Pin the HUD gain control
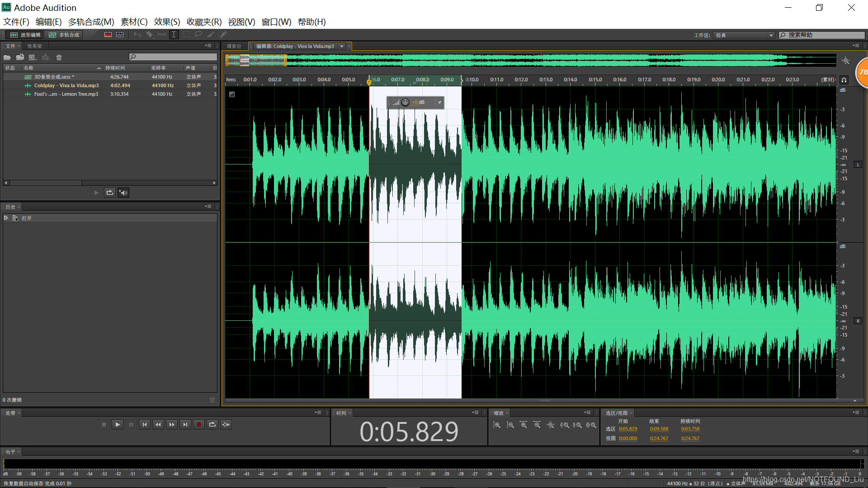This screenshot has width=868, height=488. pyautogui.click(x=439, y=103)
